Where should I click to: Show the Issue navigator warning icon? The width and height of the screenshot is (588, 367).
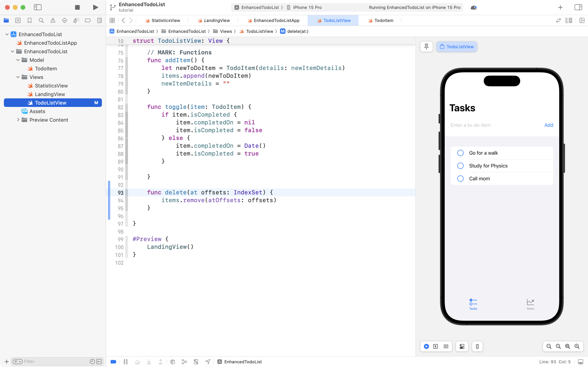(x=53, y=20)
